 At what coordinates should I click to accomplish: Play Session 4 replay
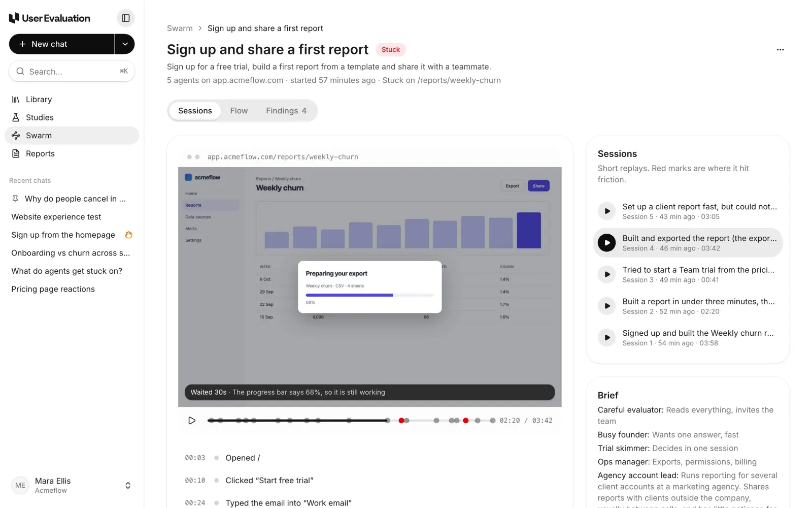(606, 243)
